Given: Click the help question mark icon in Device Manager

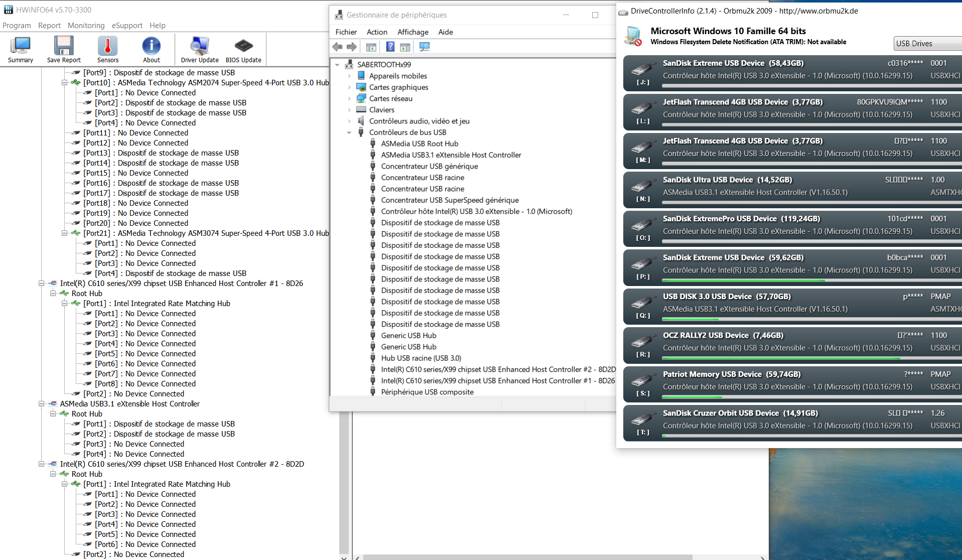Looking at the screenshot, I should point(390,47).
